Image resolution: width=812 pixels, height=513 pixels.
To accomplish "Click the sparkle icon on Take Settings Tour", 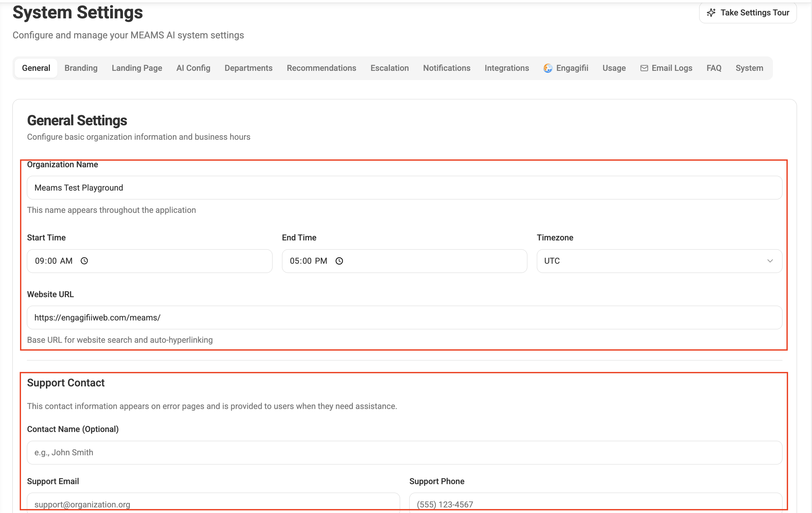I will tap(711, 12).
